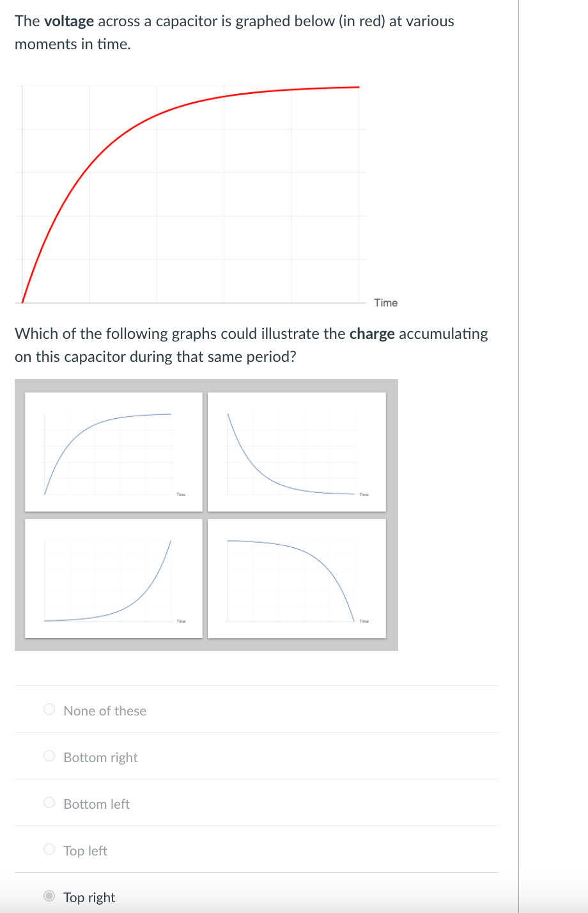Click the bold word 'charge' in the question
Image resolution: width=588 pixels, height=913 pixels.
[x=373, y=333]
